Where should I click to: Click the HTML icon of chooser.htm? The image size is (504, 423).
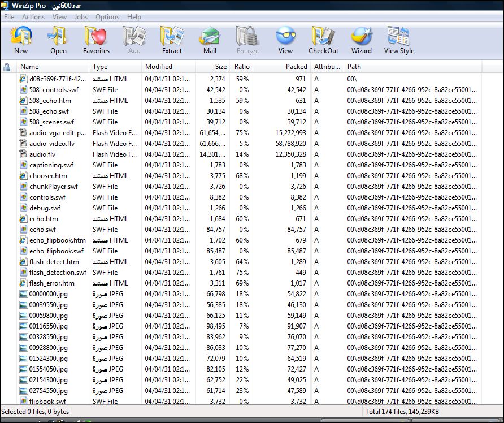23,176
